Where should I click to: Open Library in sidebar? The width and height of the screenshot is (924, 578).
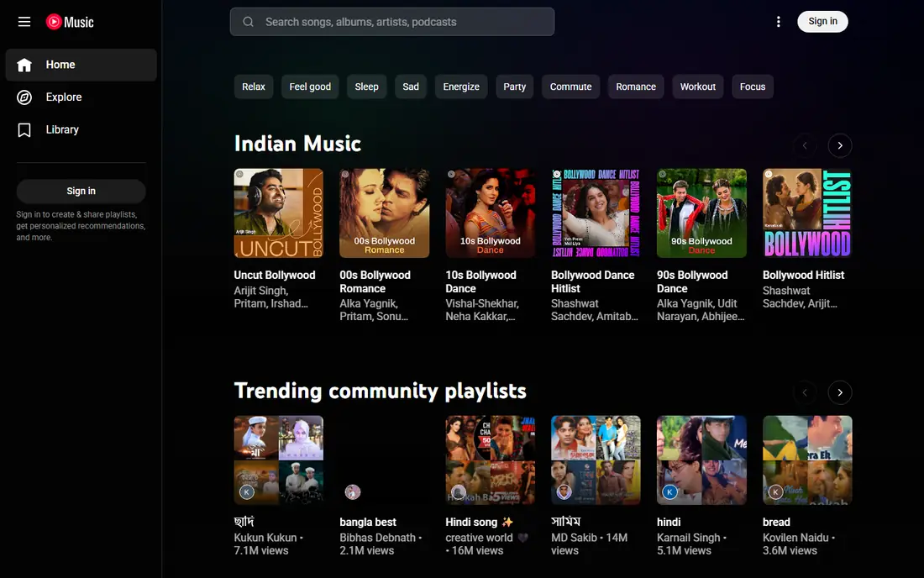coord(81,129)
